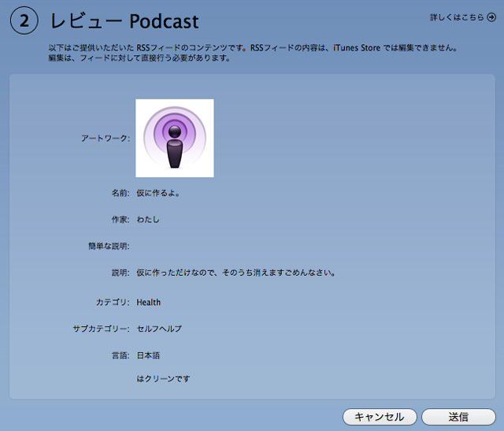
Task: Click the subcategory value セルフヘルプ
Action: point(159,329)
